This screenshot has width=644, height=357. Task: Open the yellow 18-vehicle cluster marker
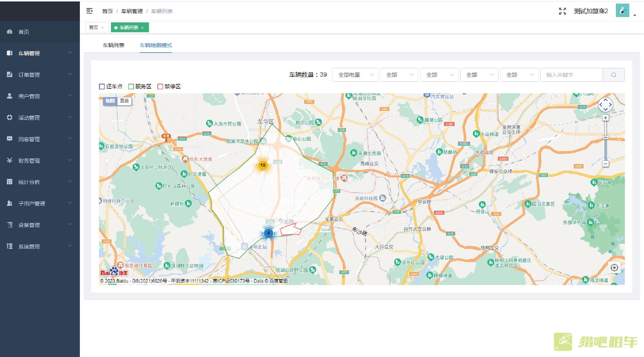pyautogui.click(x=263, y=165)
